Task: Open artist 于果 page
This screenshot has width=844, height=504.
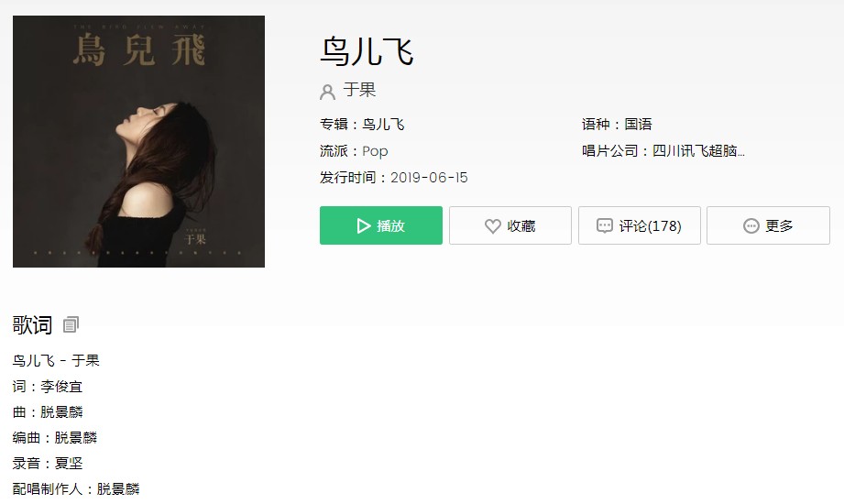Action: 359,90
